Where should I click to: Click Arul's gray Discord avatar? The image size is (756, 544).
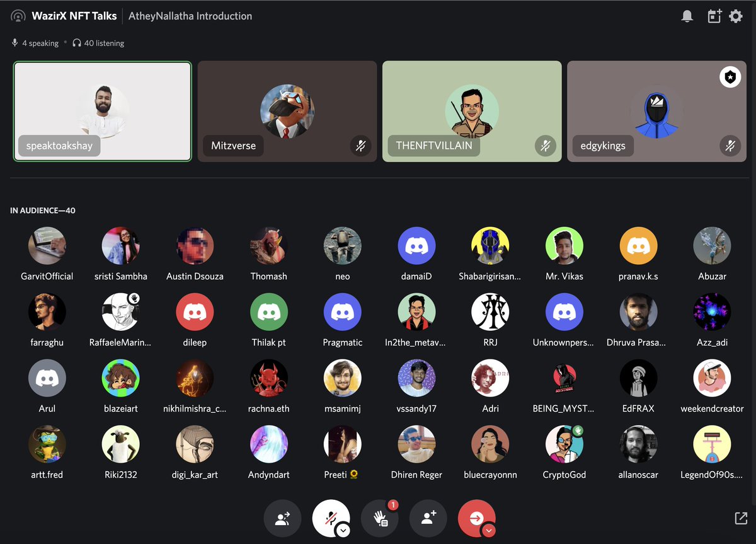(x=47, y=378)
